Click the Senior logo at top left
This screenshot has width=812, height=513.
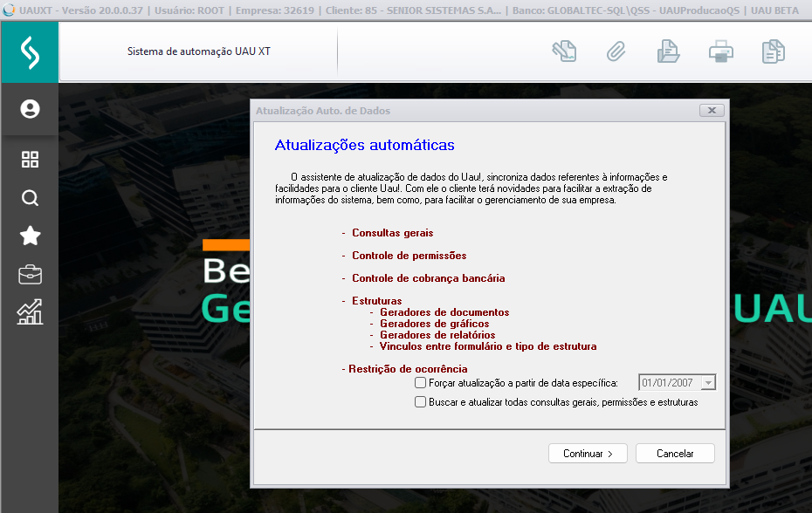coord(30,52)
